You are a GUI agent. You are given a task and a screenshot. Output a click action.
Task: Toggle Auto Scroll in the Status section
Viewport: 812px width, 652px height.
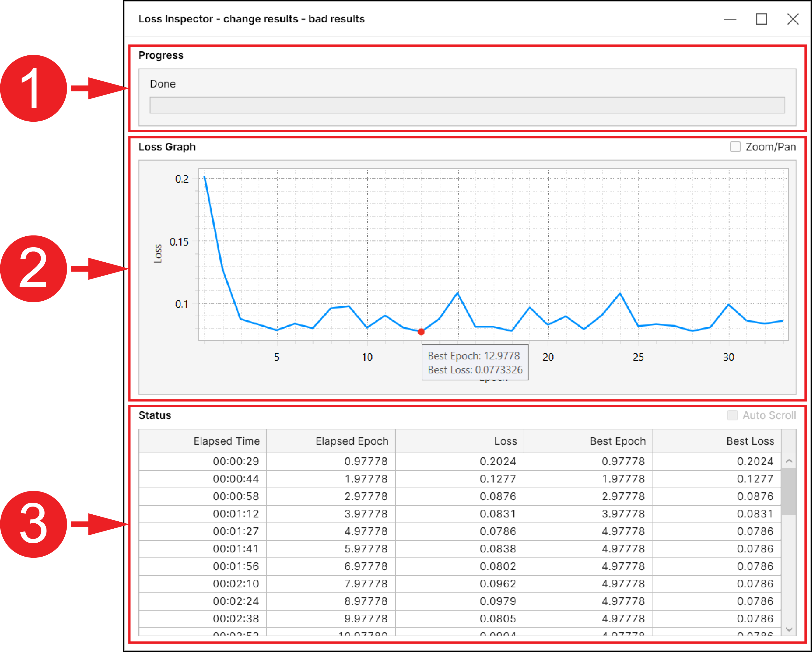click(733, 415)
